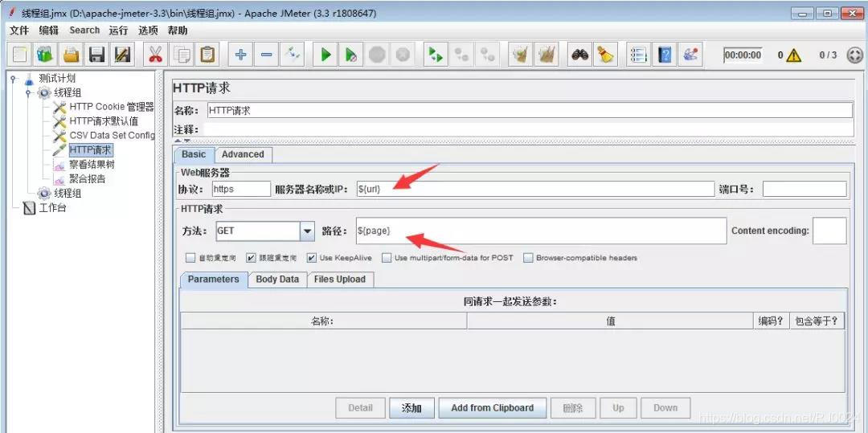Click the 路径 field containing ${page}

click(x=540, y=231)
